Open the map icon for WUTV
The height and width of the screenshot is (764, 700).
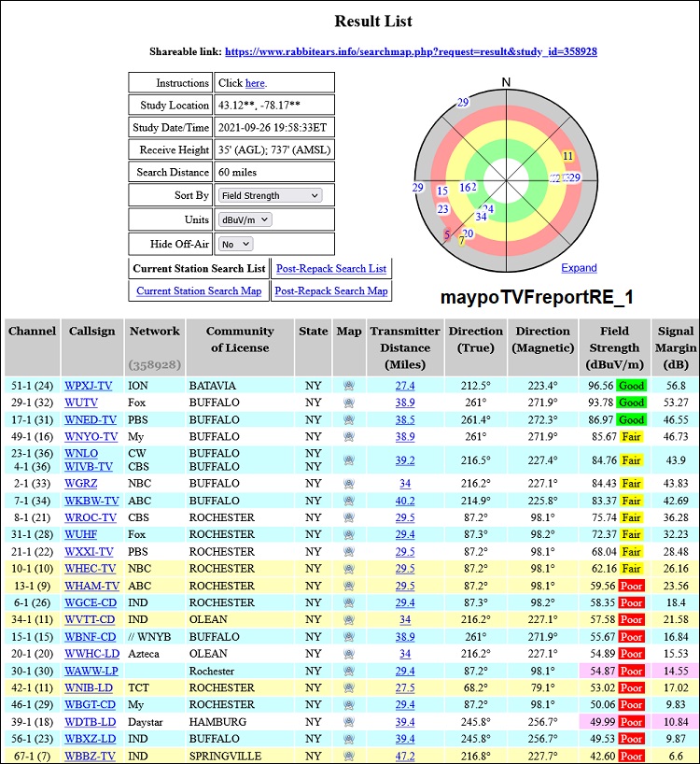click(x=348, y=403)
